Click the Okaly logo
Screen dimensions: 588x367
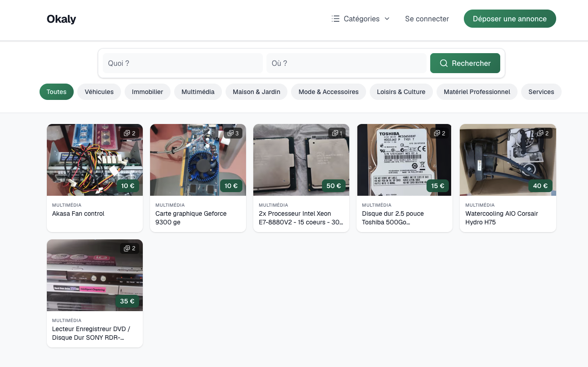pyautogui.click(x=61, y=19)
